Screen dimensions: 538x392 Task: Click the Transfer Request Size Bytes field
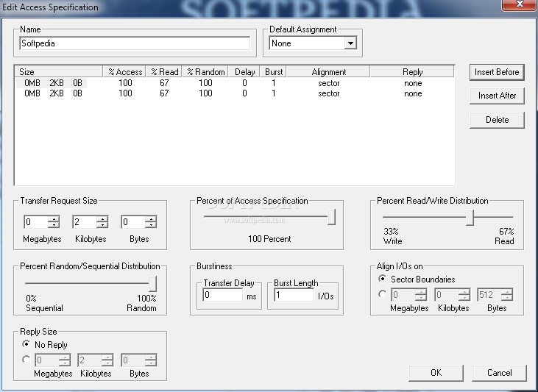[x=133, y=222]
